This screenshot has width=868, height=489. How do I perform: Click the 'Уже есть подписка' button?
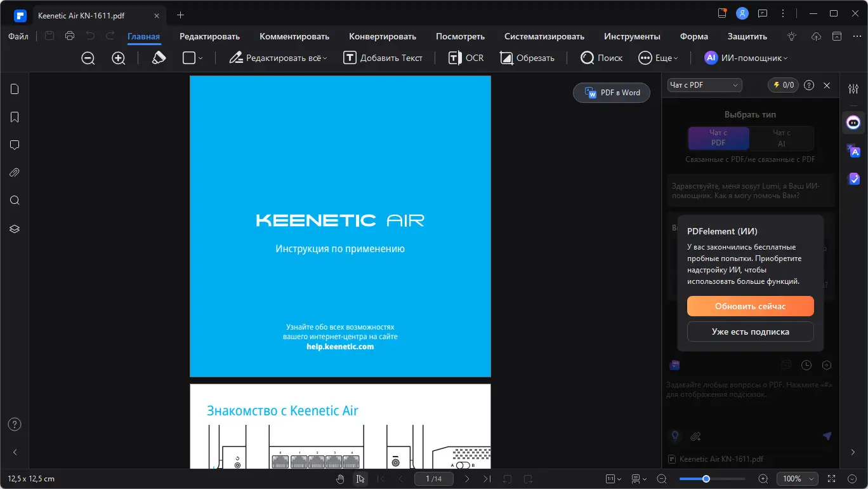[751, 332]
